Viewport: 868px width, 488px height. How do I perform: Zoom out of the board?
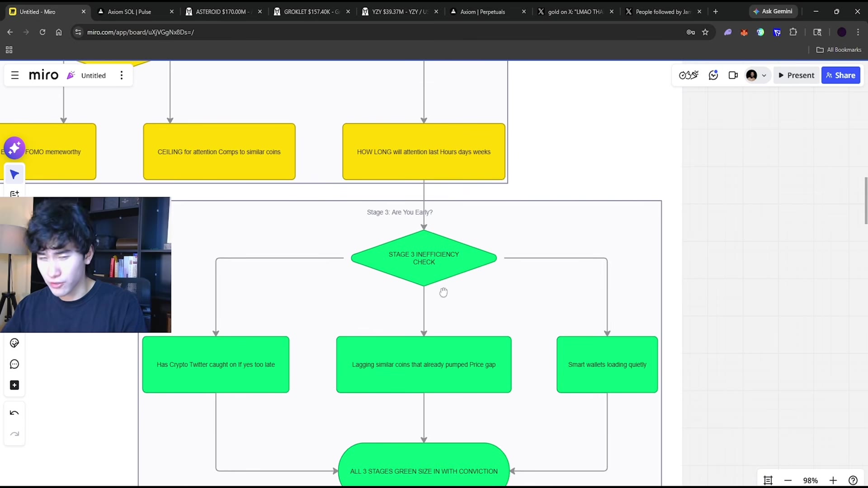(788, 480)
